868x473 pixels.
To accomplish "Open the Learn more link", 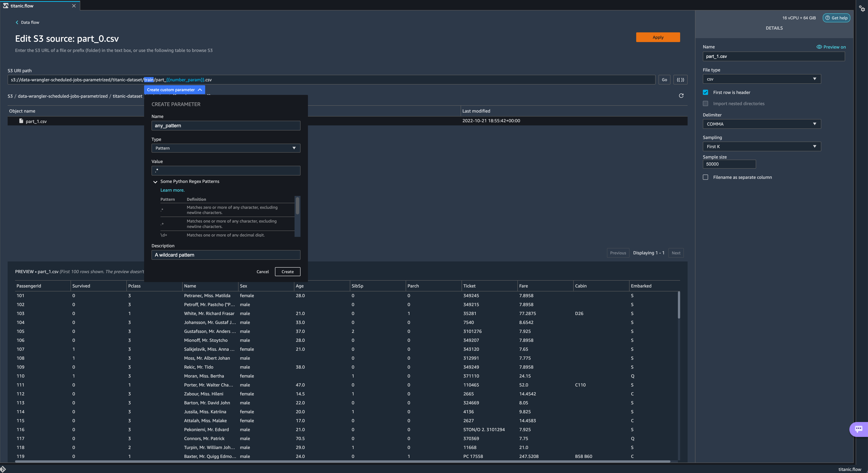I will pyautogui.click(x=172, y=190).
